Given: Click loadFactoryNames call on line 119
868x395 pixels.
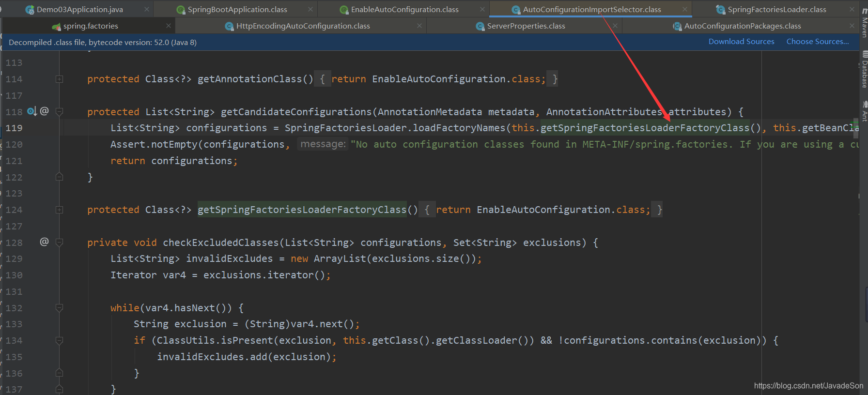Looking at the screenshot, I should click(459, 128).
